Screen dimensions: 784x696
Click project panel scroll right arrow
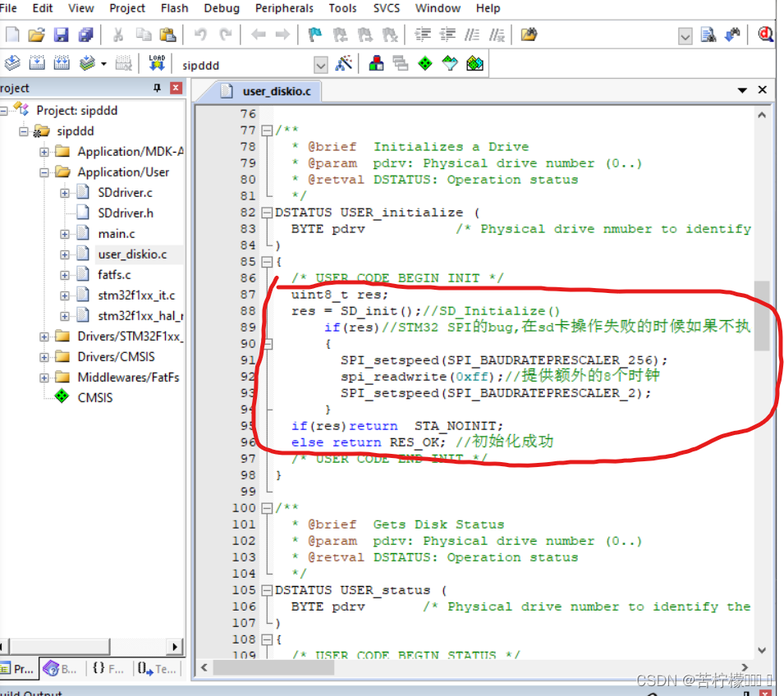(x=173, y=647)
